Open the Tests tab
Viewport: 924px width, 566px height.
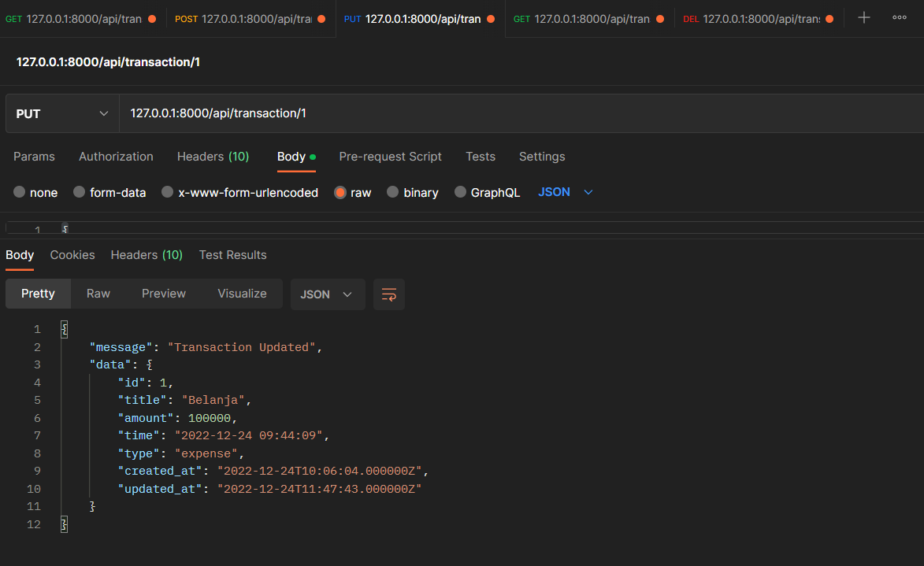[481, 157]
